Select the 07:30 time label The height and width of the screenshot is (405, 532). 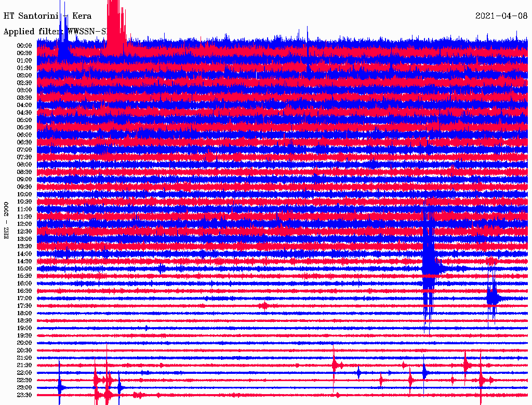pos(24,157)
